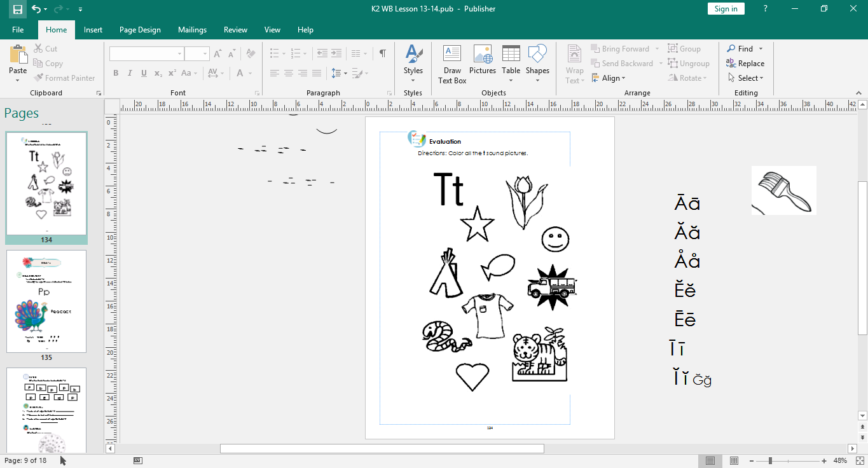The image size is (868, 468).
Task: Switch to the Mailings tab
Action: point(192,30)
